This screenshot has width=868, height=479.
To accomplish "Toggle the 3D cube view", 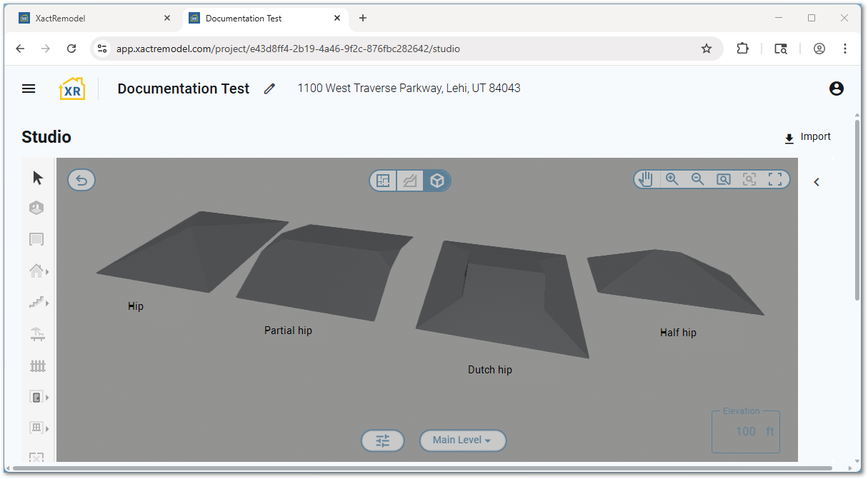I will (437, 181).
